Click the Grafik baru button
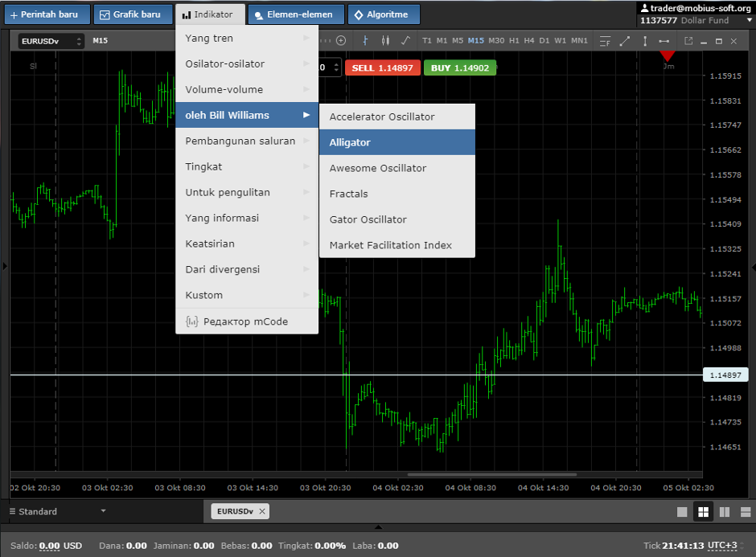Screen dimensions: 756x557 pyautogui.click(x=133, y=14)
